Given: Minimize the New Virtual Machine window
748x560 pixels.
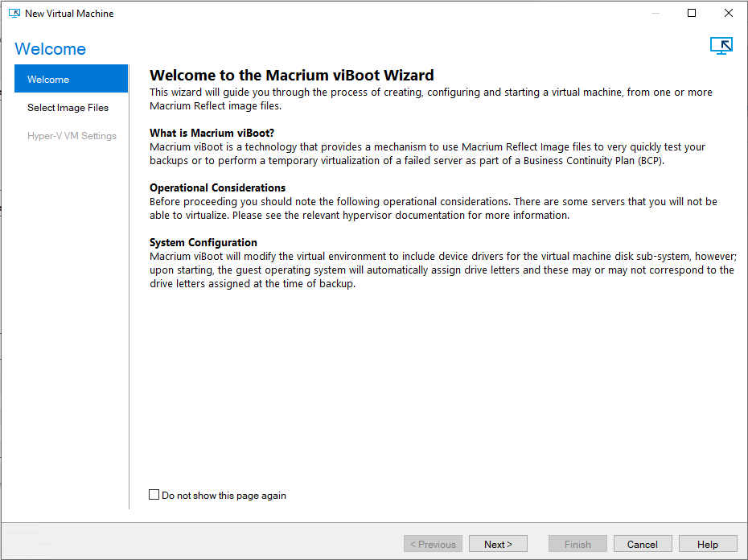Looking at the screenshot, I should (656, 13).
